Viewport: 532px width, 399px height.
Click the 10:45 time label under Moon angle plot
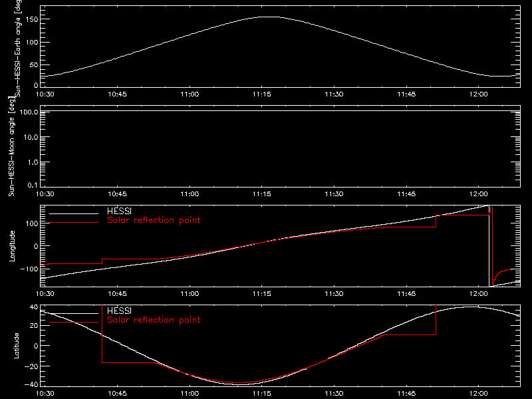point(117,194)
